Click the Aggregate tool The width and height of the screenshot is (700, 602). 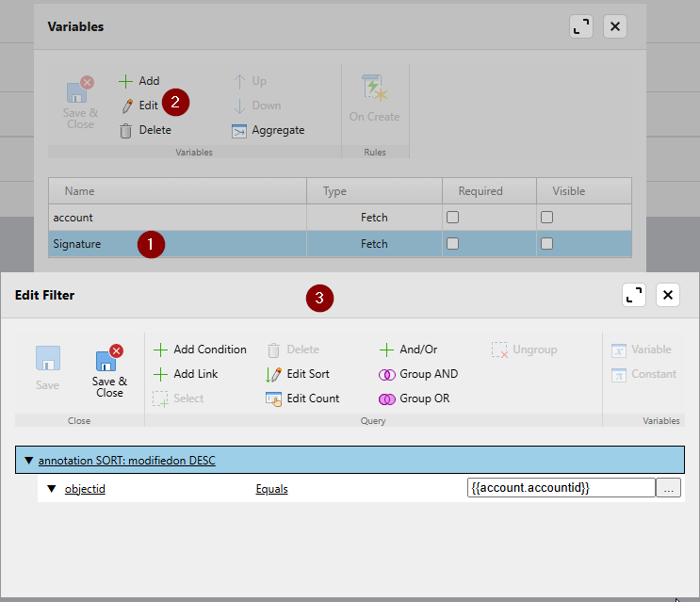tap(269, 130)
